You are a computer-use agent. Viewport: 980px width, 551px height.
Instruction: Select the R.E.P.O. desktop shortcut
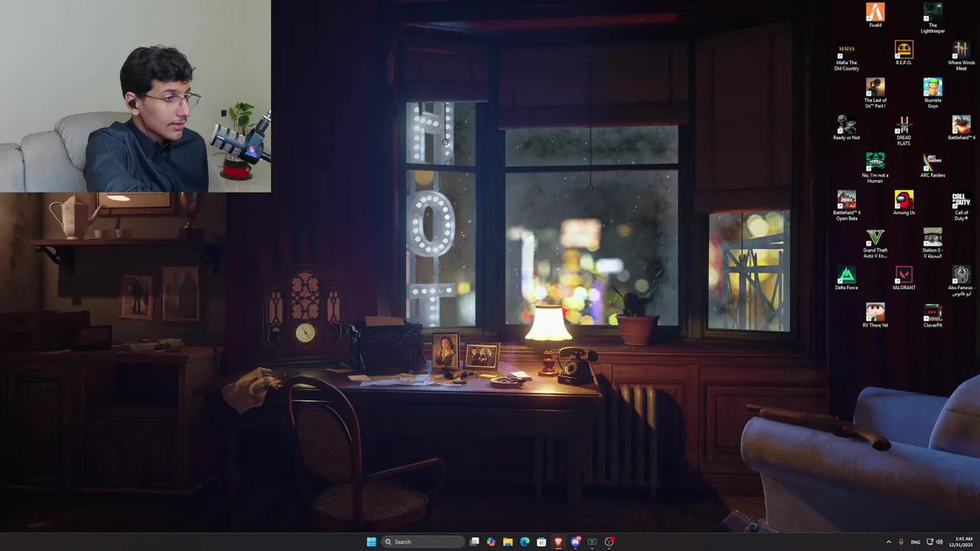pyautogui.click(x=903, y=53)
